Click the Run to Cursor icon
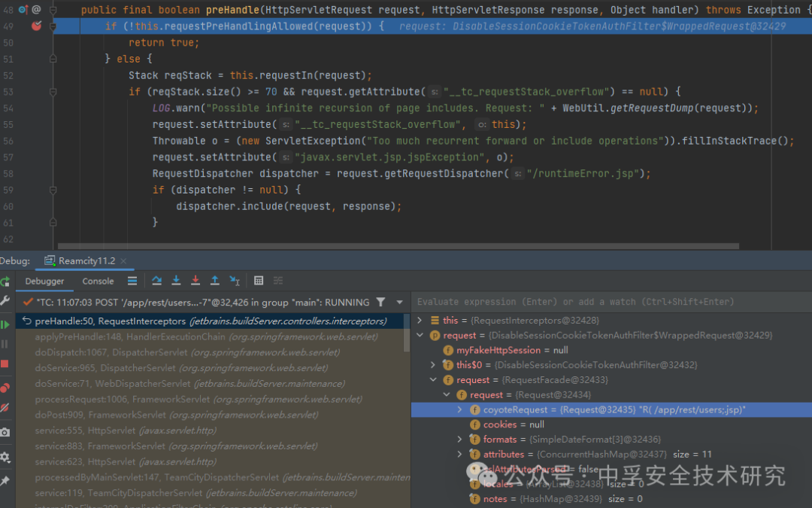Image resolution: width=812 pixels, height=508 pixels. [x=235, y=281]
